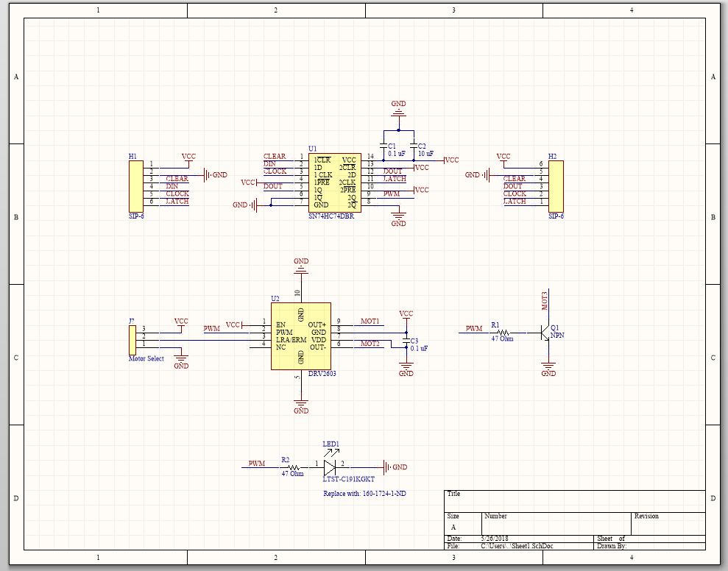Click the Number field in the title block
Viewport: 728px width, 571px height.
556,524
